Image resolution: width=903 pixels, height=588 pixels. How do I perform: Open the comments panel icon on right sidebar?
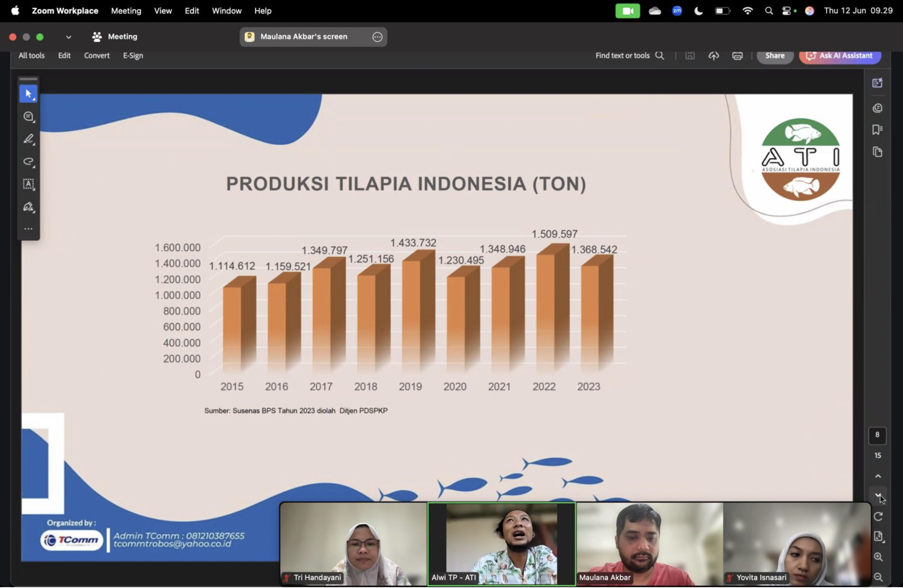[877, 108]
